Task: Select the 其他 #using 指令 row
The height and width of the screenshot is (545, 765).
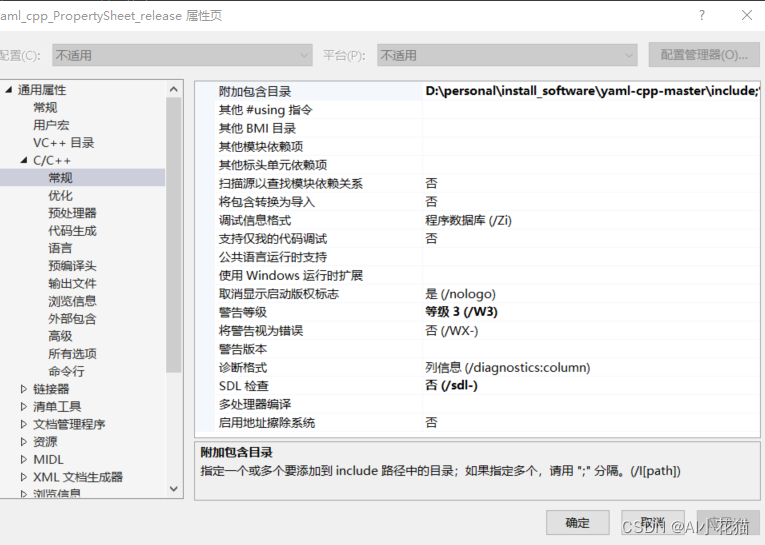Action: point(487,110)
